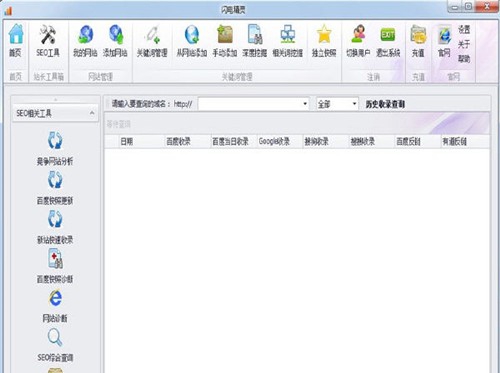This screenshot has height=373, width=500.
Task: Click the 历史收录查询 button
Action: (x=385, y=104)
